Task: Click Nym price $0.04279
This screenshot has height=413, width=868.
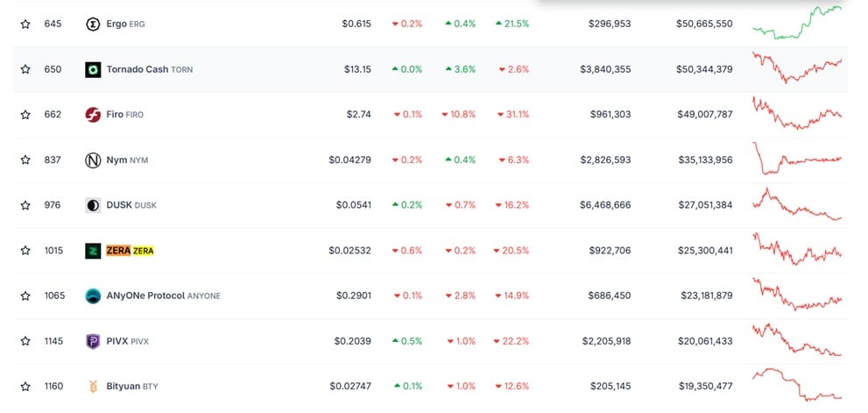Action: pos(349,160)
